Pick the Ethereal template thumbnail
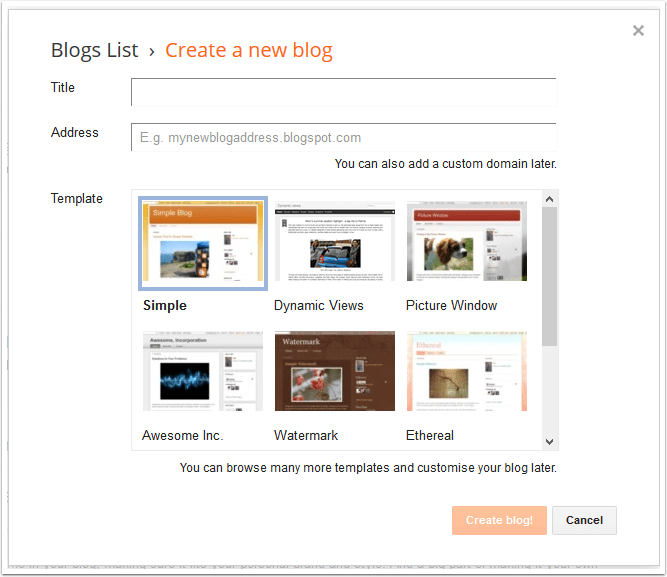Image resolution: width=667 pixels, height=577 pixels. pyautogui.click(x=466, y=372)
